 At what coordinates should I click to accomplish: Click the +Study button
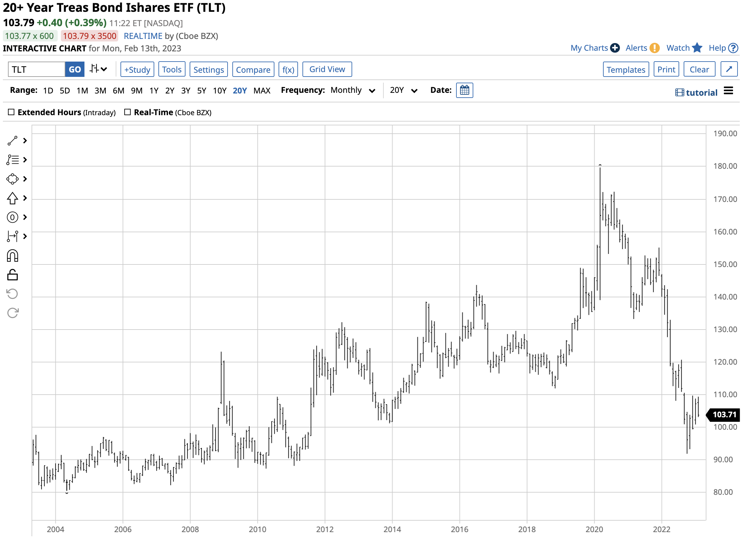click(x=137, y=70)
